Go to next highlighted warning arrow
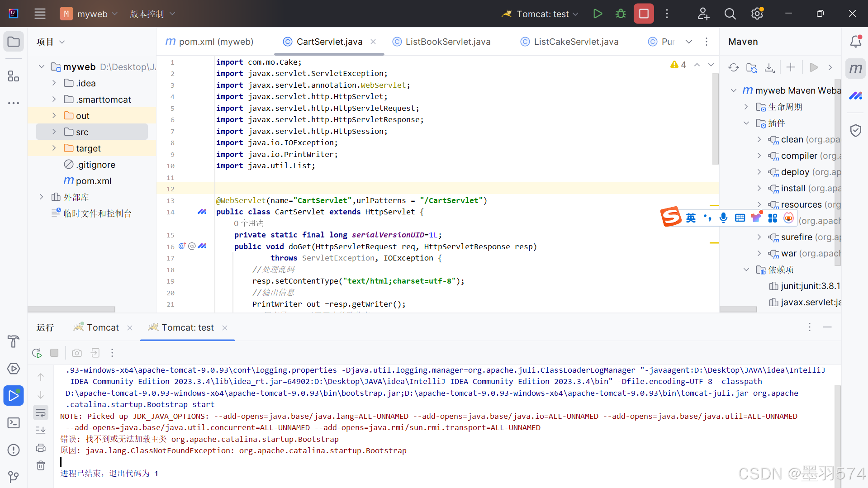Screen dimensions: 868x488 (711, 65)
